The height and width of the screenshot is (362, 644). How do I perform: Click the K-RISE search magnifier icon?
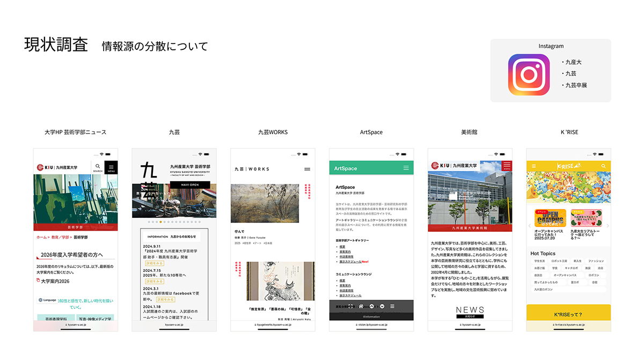[604, 166]
